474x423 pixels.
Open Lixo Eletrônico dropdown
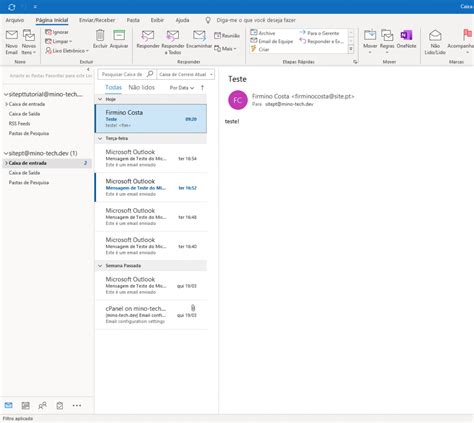pyautogui.click(x=67, y=51)
